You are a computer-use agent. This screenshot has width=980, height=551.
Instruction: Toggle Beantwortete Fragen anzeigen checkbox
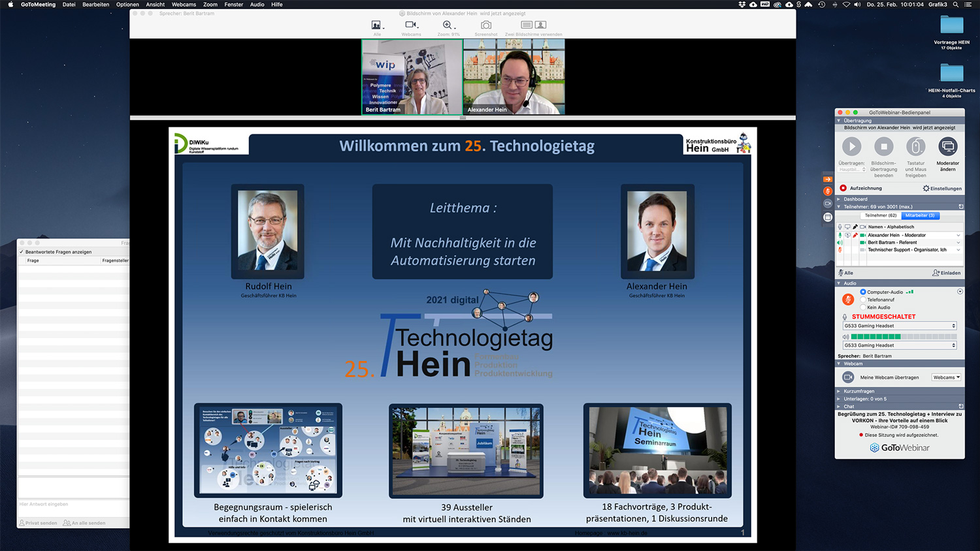pos(22,252)
